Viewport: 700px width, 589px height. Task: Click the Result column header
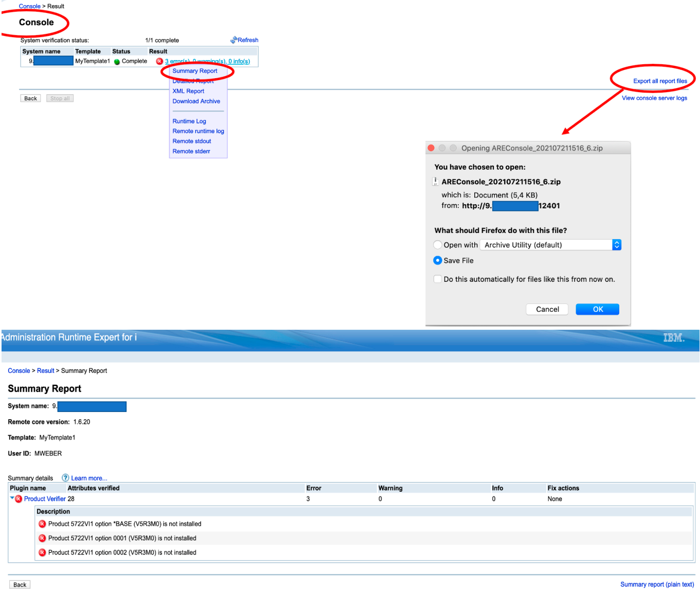coord(158,51)
